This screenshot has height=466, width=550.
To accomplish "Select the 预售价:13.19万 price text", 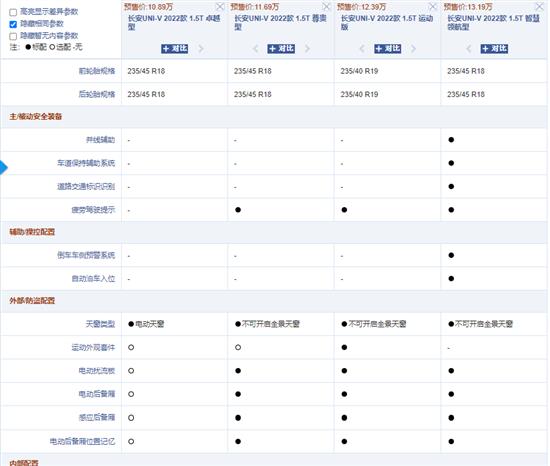I will tap(468, 7).
